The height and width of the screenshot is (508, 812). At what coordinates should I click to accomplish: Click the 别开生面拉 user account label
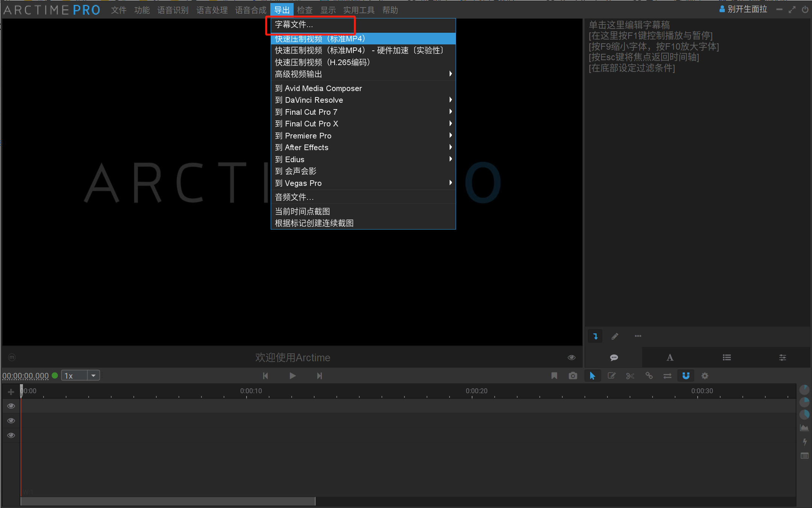pyautogui.click(x=747, y=9)
